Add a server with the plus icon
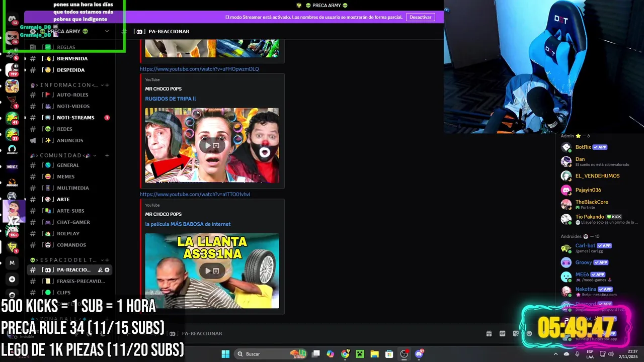Screen dimensions: 644x362 coord(12,279)
